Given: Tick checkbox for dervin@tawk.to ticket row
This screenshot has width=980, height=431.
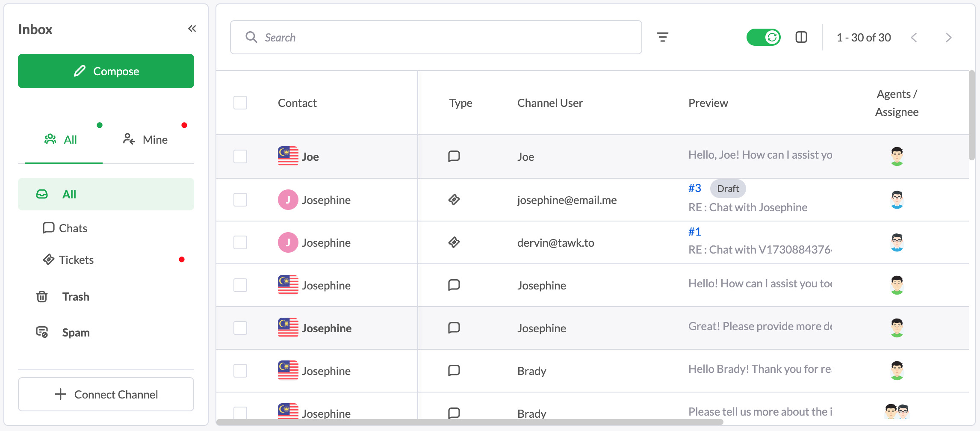Looking at the screenshot, I should 240,242.
